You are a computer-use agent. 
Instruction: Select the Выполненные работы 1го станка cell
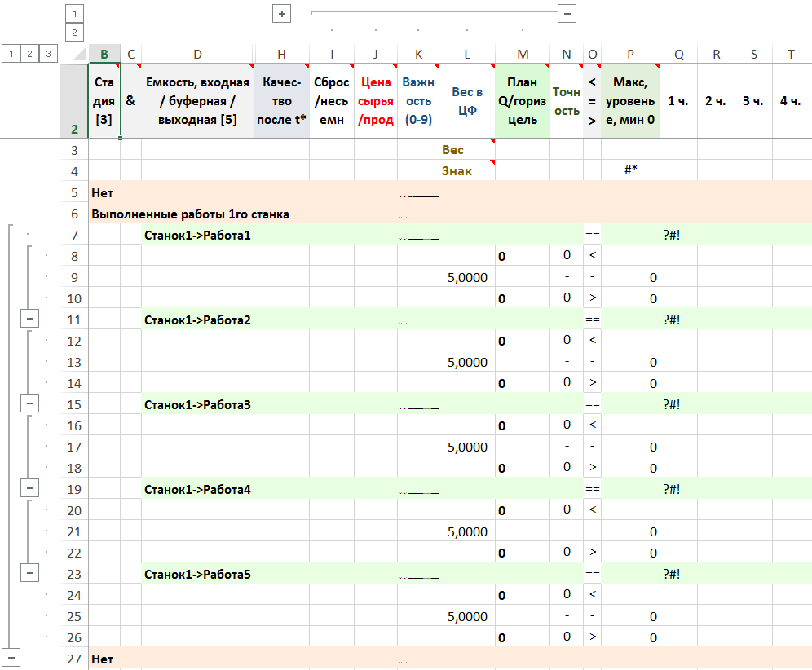(191, 214)
